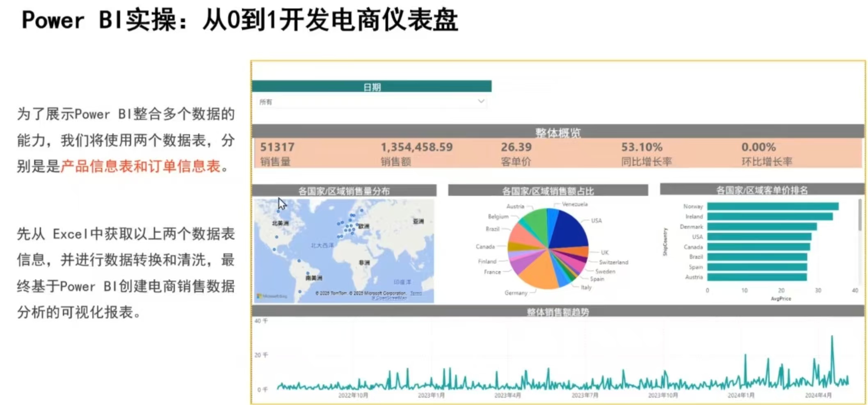The image size is (868, 405).
Task: Click the 2023年7月 label on the trend axis
Action: tap(585, 395)
